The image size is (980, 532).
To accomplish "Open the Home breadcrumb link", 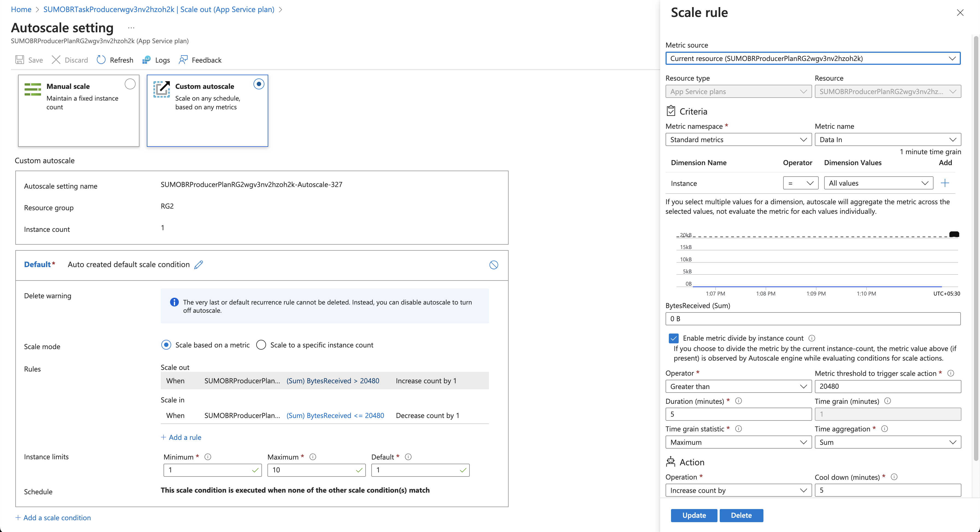I will pyautogui.click(x=21, y=10).
